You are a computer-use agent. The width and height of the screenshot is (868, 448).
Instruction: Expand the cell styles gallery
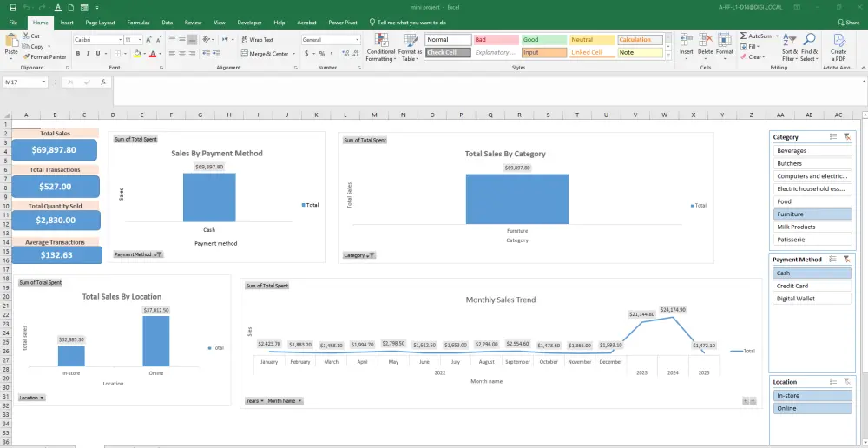[668, 56]
